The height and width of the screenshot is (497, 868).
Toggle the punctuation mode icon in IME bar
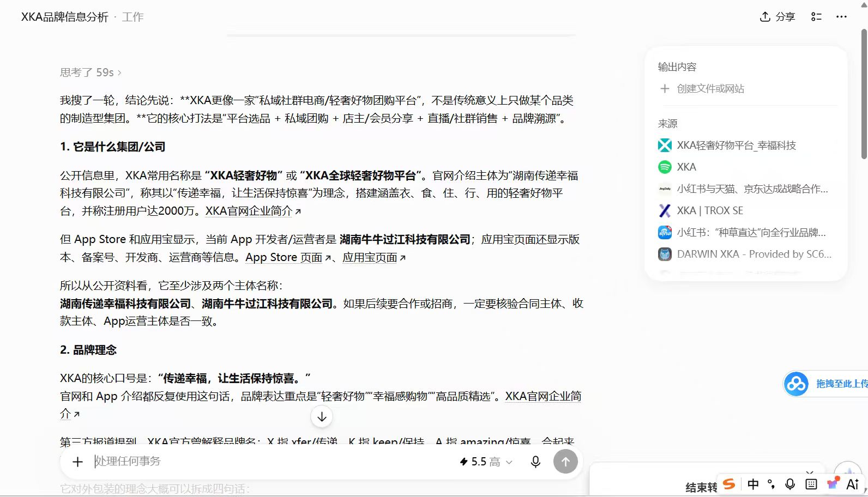tap(771, 484)
